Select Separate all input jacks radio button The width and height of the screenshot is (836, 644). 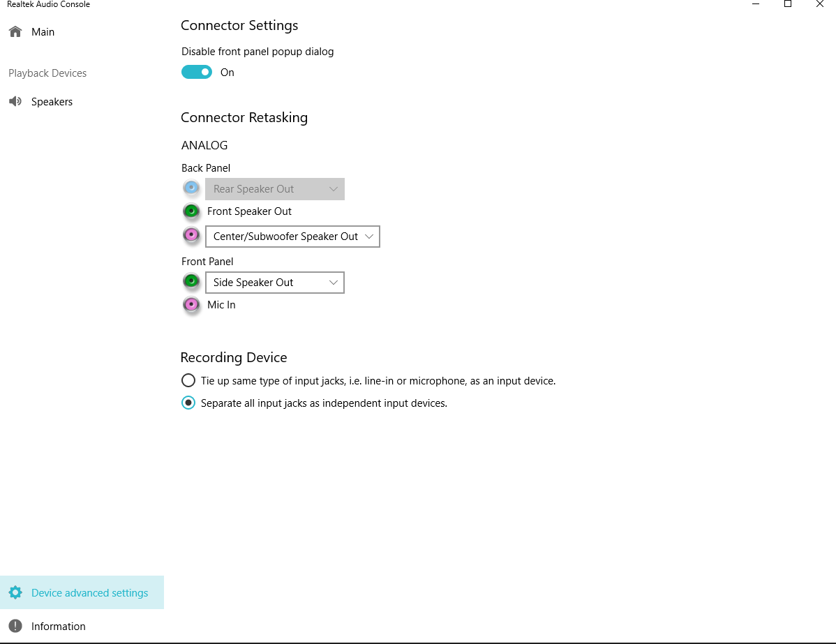pos(188,403)
